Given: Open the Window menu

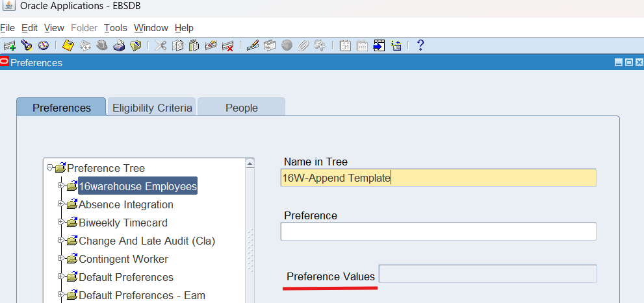Looking at the screenshot, I should [x=151, y=28].
